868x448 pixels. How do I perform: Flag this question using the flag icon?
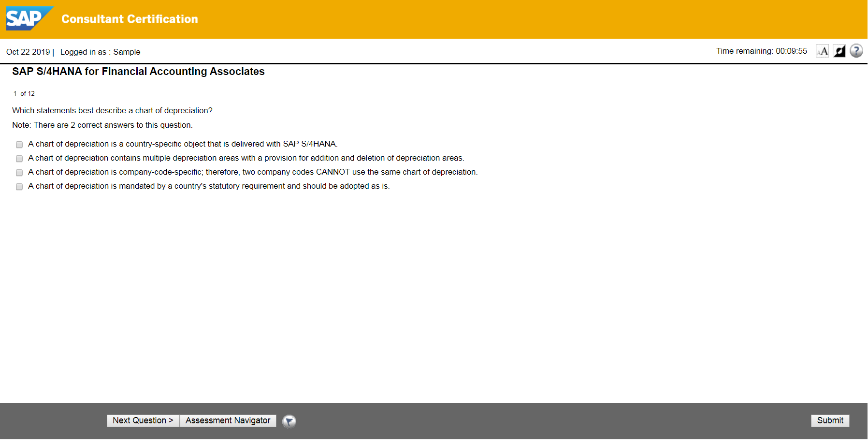[x=289, y=421]
